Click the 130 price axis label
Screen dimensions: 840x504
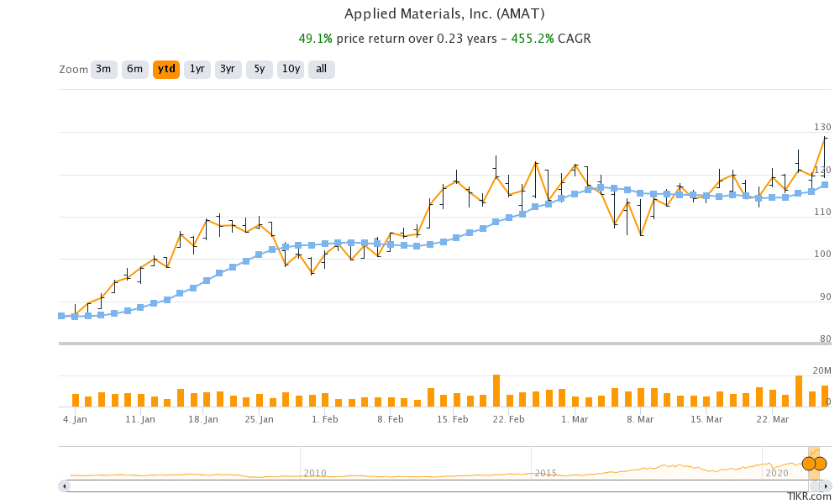point(822,128)
